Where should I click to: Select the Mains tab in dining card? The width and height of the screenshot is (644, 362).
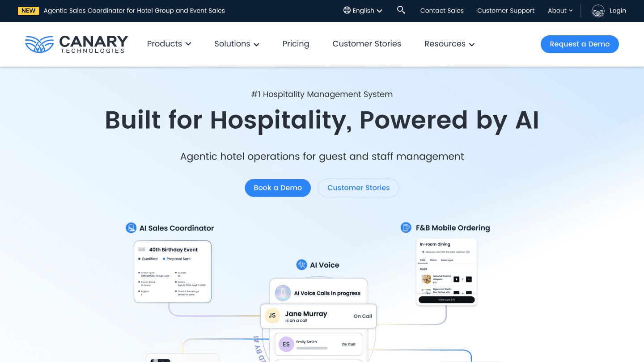tap(433, 260)
